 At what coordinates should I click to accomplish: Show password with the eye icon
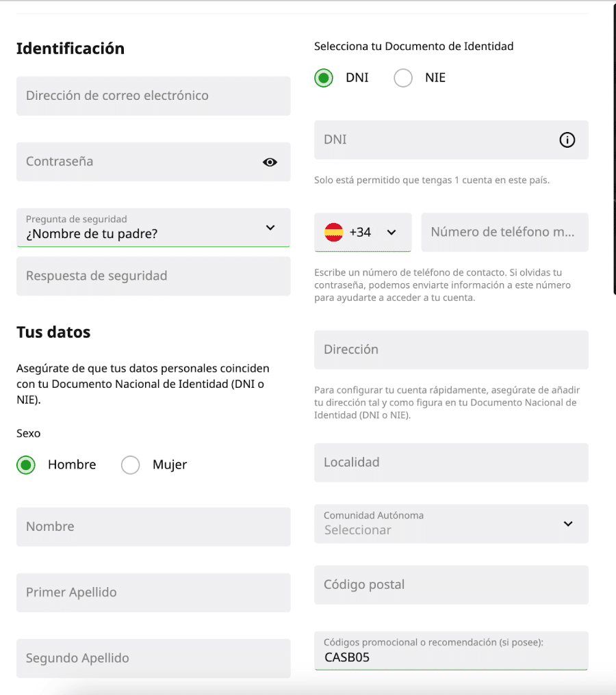coord(270,162)
